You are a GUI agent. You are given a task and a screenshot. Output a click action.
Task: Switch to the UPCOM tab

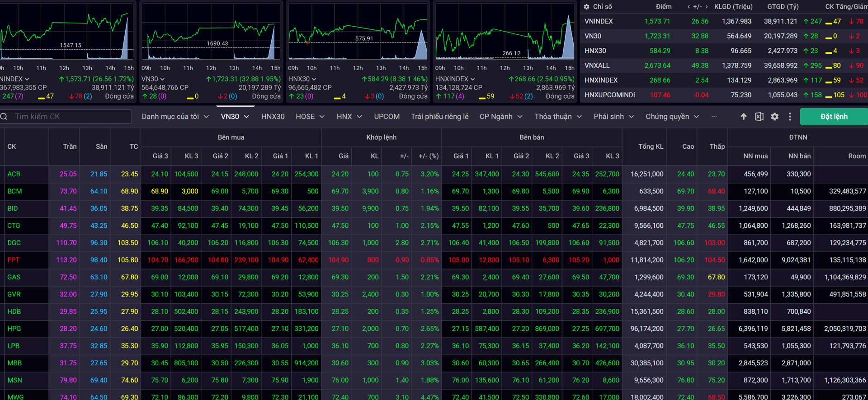point(387,117)
